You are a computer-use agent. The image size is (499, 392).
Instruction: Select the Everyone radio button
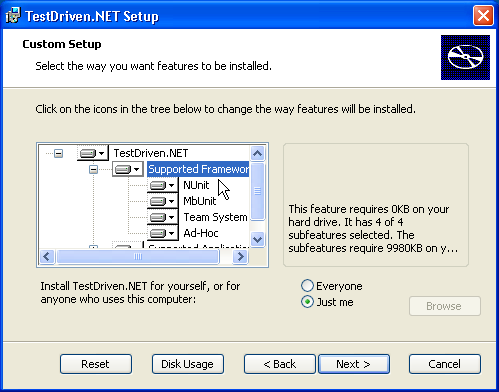(x=307, y=286)
